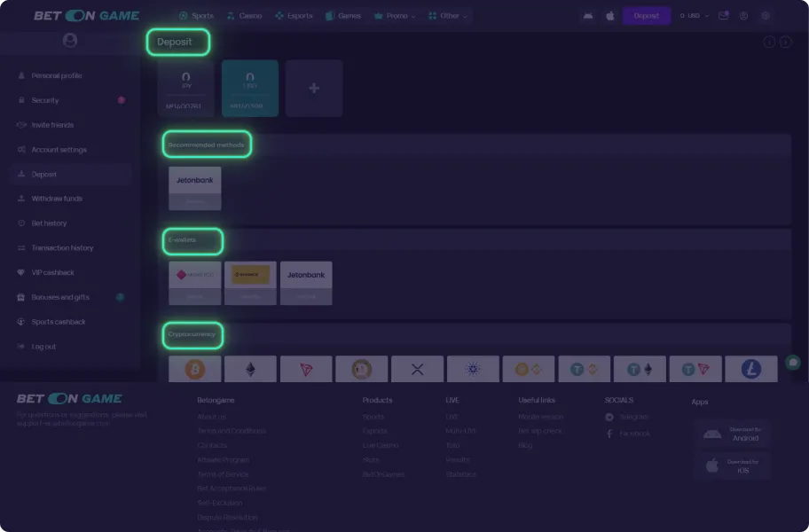
Task: Add a new account with plus tile
Action: (313, 89)
